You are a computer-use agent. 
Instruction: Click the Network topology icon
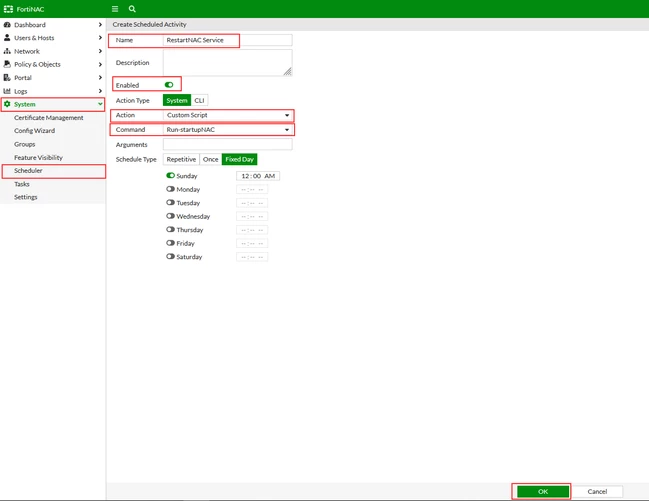(x=7, y=51)
